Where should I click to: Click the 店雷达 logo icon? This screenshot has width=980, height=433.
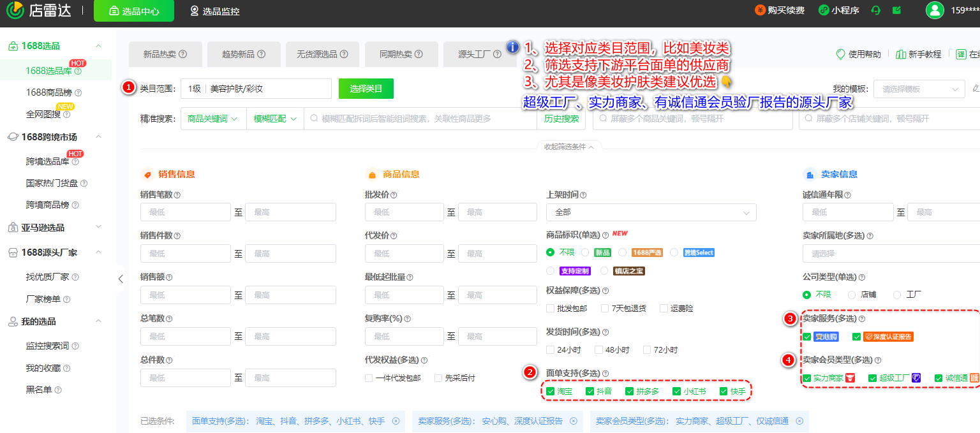pos(14,11)
